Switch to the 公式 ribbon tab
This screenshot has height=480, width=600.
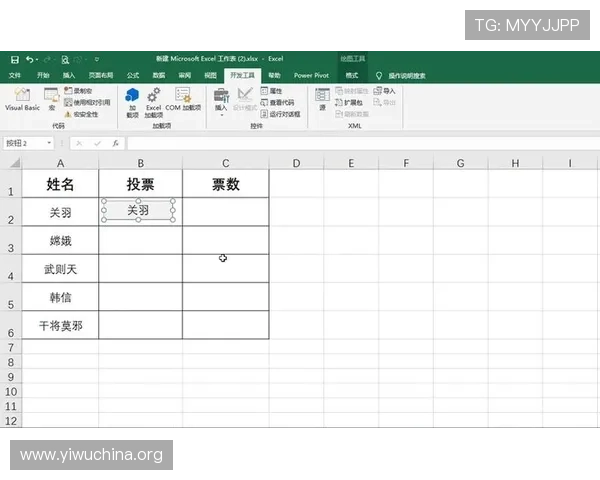click(x=133, y=75)
